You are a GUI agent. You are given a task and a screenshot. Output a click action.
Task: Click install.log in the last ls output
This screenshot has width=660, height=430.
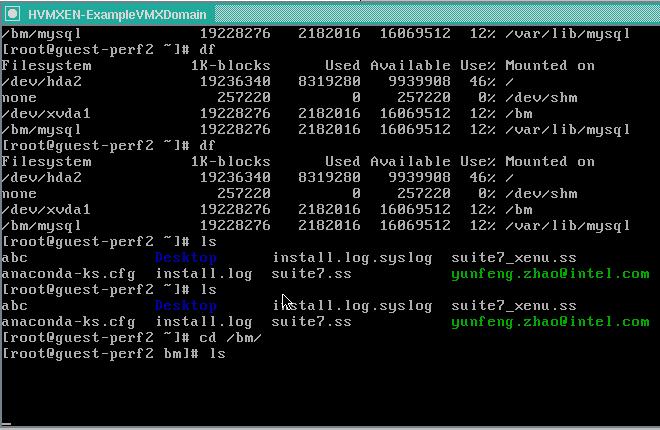(x=204, y=321)
